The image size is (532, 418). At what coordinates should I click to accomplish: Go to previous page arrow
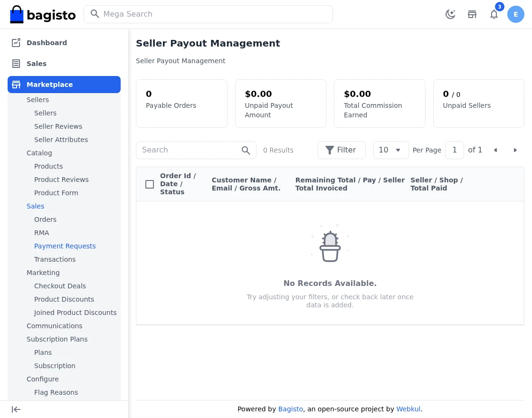(495, 150)
